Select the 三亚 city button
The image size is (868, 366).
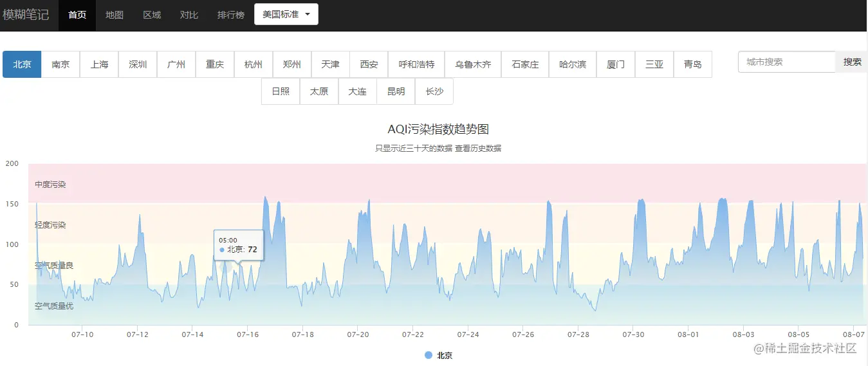(x=654, y=64)
